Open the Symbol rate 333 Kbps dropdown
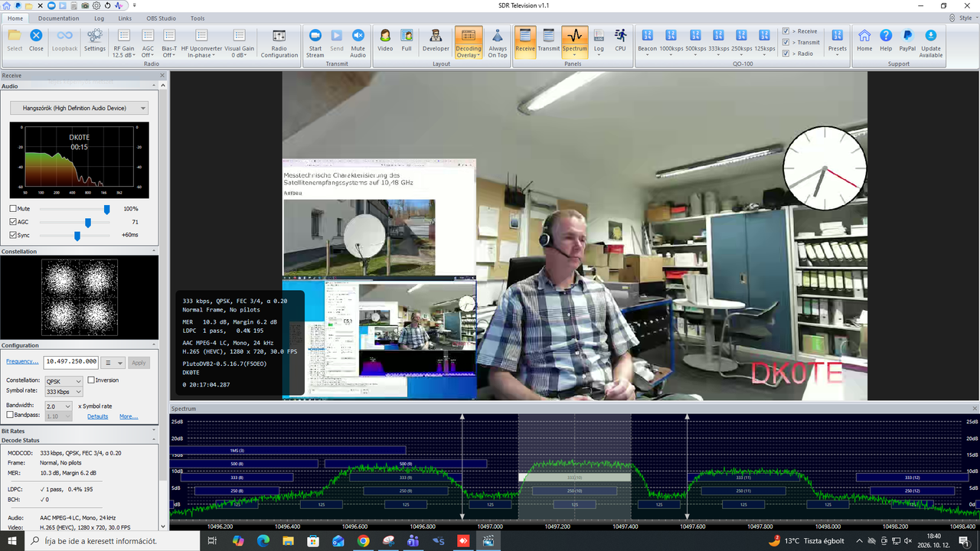The width and height of the screenshot is (980, 551). [64, 392]
